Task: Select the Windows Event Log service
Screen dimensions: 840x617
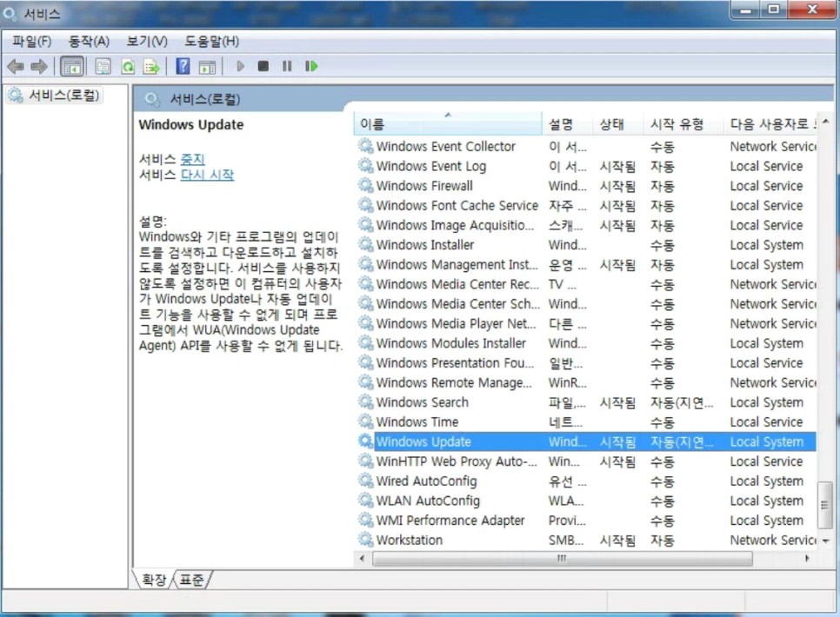Action: (x=430, y=166)
